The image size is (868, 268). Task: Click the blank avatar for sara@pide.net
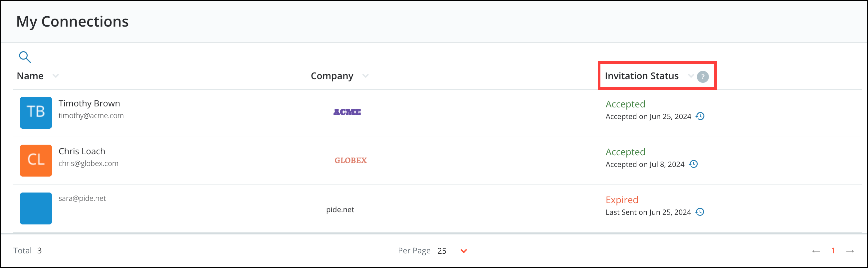36,208
